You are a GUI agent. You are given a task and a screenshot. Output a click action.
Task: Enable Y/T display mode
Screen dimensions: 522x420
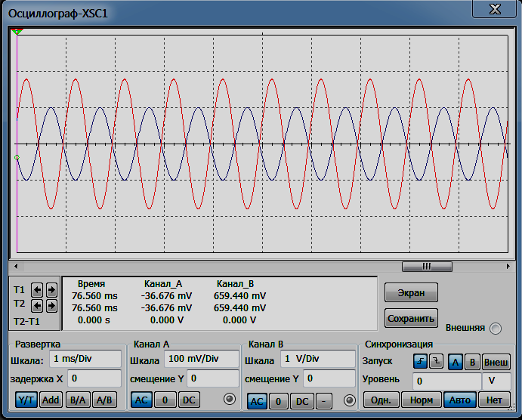(26, 400)
